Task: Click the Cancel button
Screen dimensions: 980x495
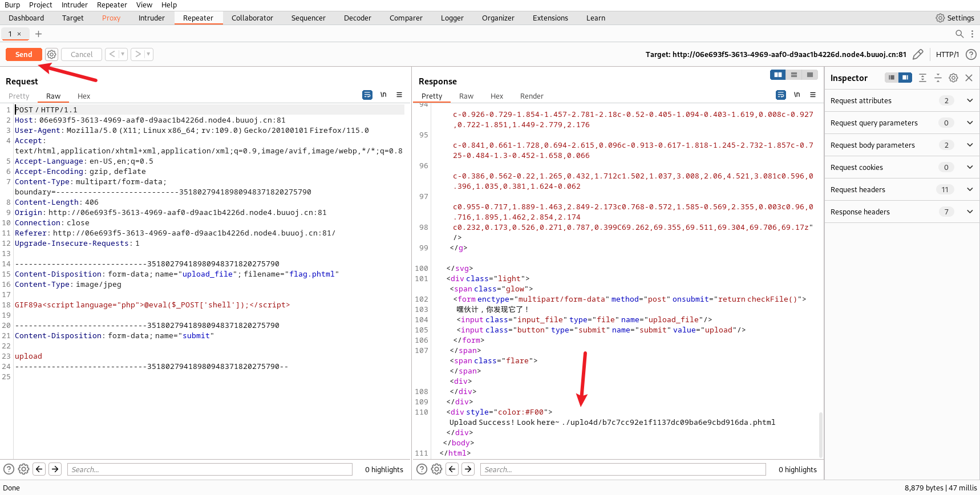Action: coord(82,54)
